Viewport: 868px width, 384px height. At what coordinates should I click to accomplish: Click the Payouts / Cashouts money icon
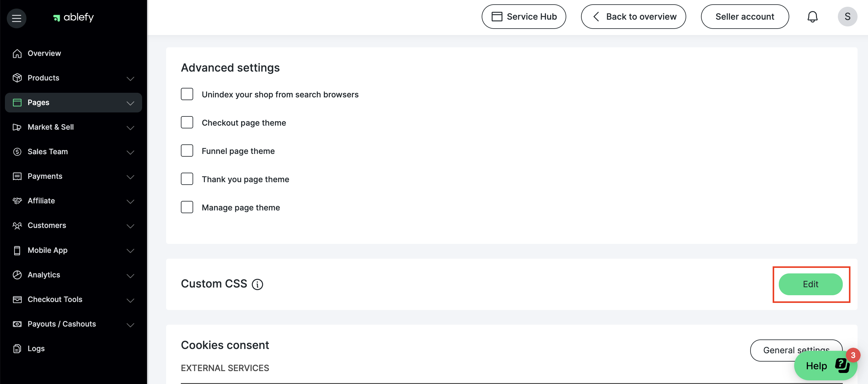[x=17, y=324]
